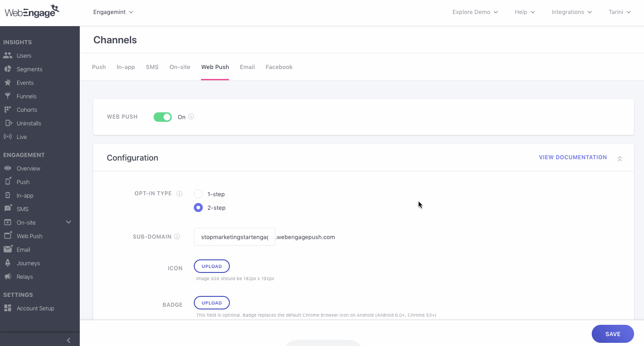Open Overview in the Engagement sidebar
The height and width of the screenshot is (346, 644).
tap(28, 168)
